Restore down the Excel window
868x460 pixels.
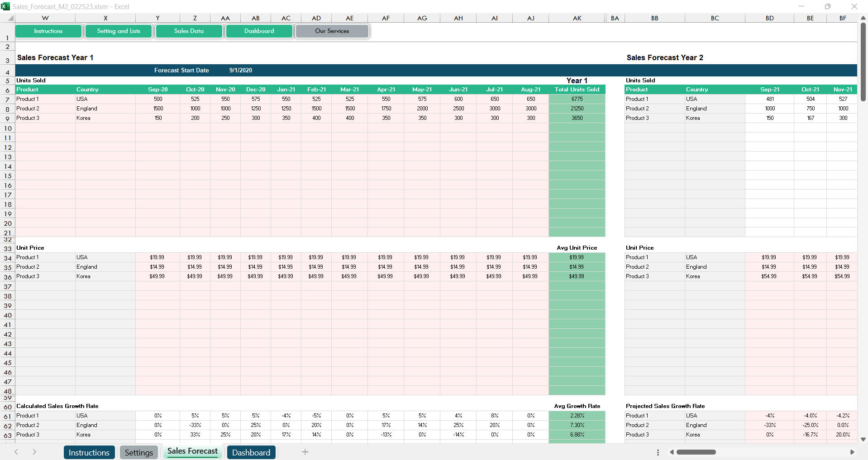(827, 6)
